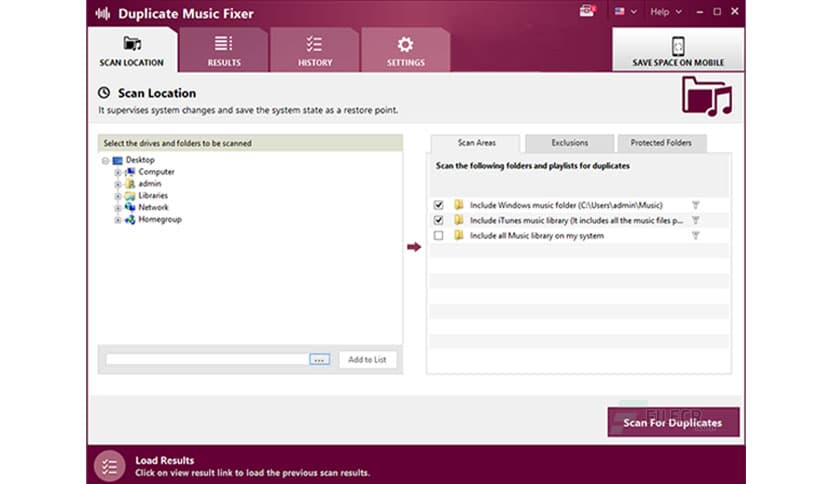Select the admin user folder icon
Viewport: 836px width, 484px height.
coord(130,184)
